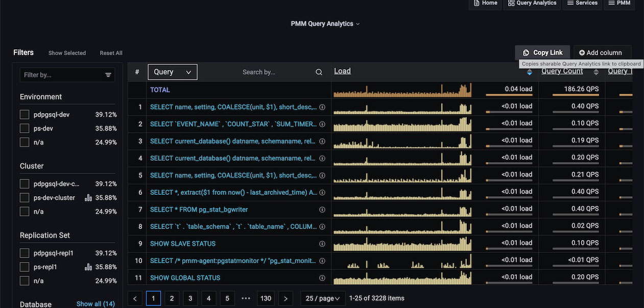This screenshot has width=644, height=308.
Task: Click info icon beside SELECT * FROM pg_stat_bgwriter
Action: [x=322, y=210]
